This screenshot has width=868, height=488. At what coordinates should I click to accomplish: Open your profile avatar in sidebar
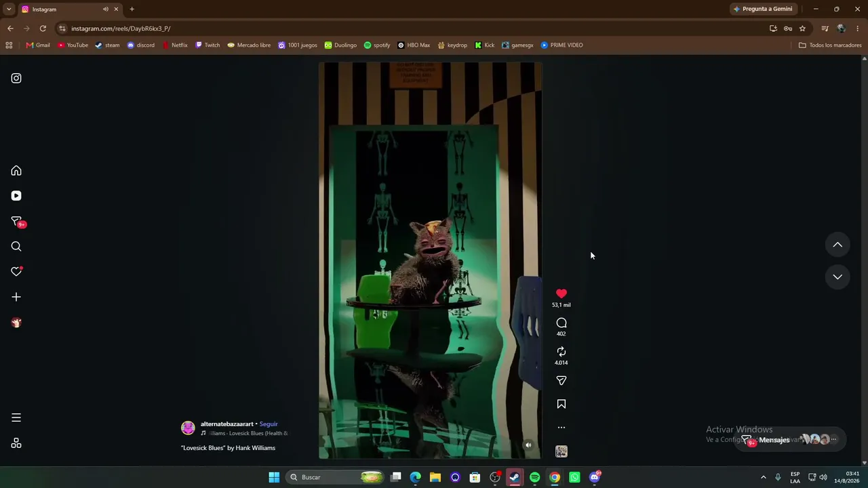click(x=16, y=323)
